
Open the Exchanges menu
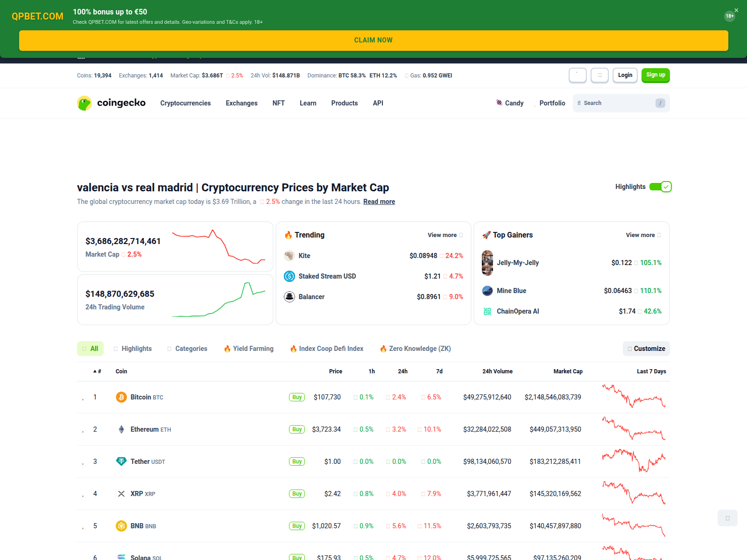point(241,103)
